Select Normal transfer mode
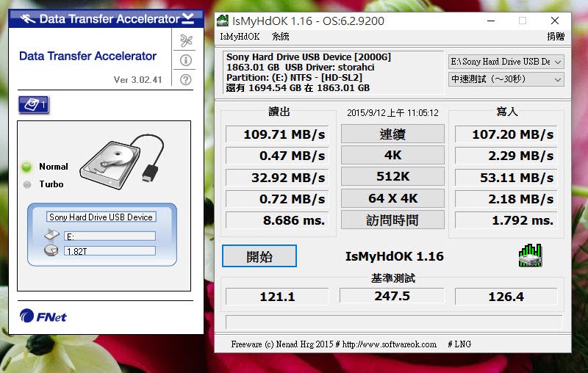 45,167
